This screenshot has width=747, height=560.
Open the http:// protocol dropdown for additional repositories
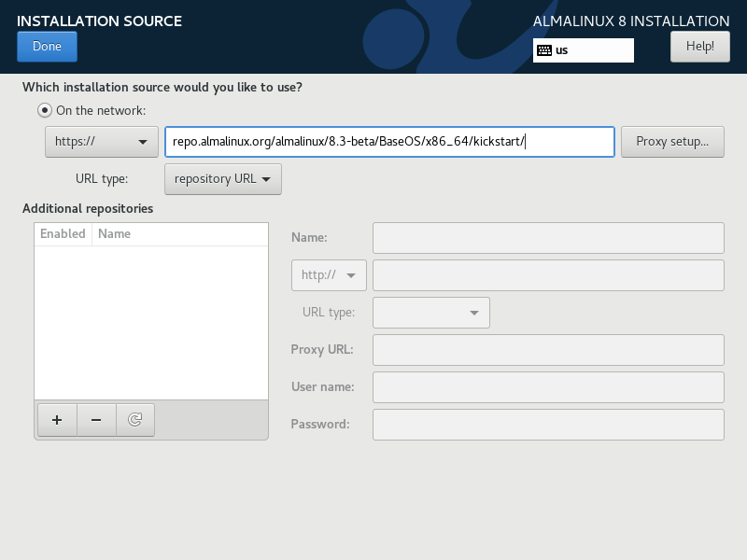click(329, 274)
